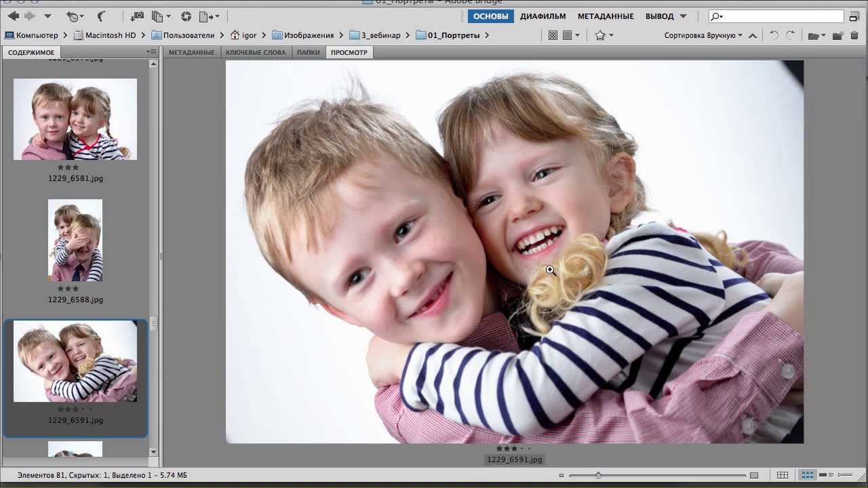Click 01_Портреты folder in the path bar
Viewport: 868px width, 488px height.
coord(448,35)
